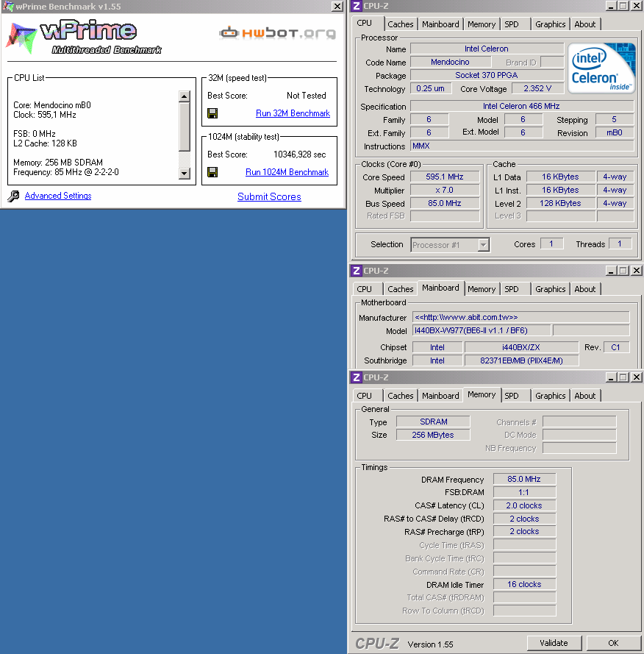Select Graphics tab in the Memory CPU-Z window
The image size is (644, 654).
click(x=550, y=396)
